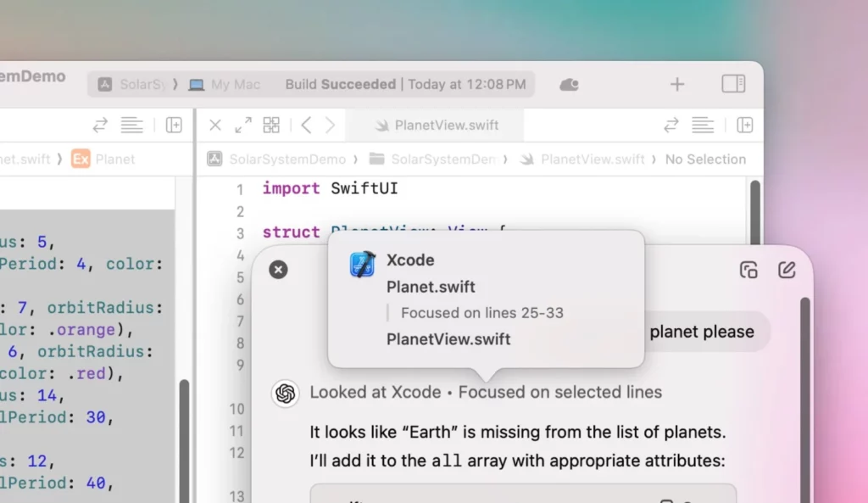Click the left editor code review arrows
The image size is (868, 503).
click(100, 126)
